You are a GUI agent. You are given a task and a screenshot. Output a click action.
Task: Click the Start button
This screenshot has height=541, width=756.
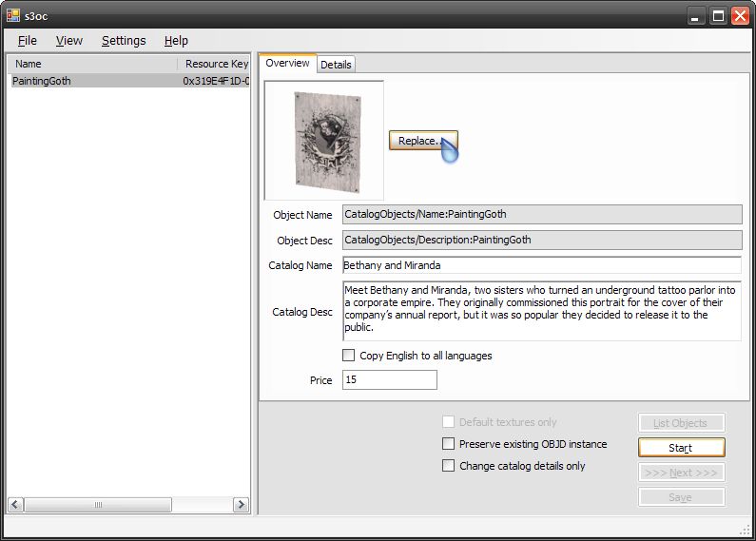pyautogui.click(x=681, y=448)
